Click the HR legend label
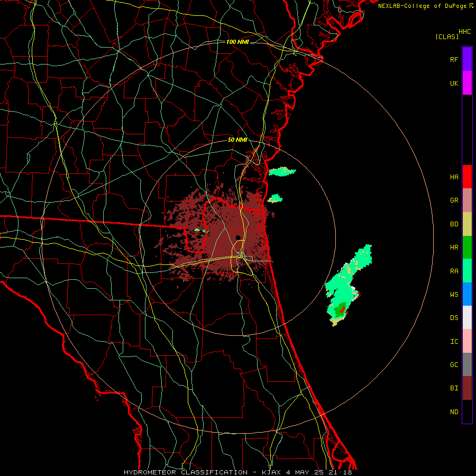Image resolution: width=476 pixels, height=476 pixels. click(454, 248)
